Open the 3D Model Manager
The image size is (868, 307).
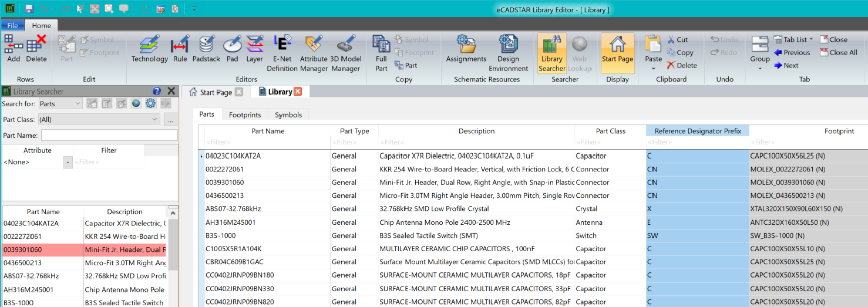(345, 53)
